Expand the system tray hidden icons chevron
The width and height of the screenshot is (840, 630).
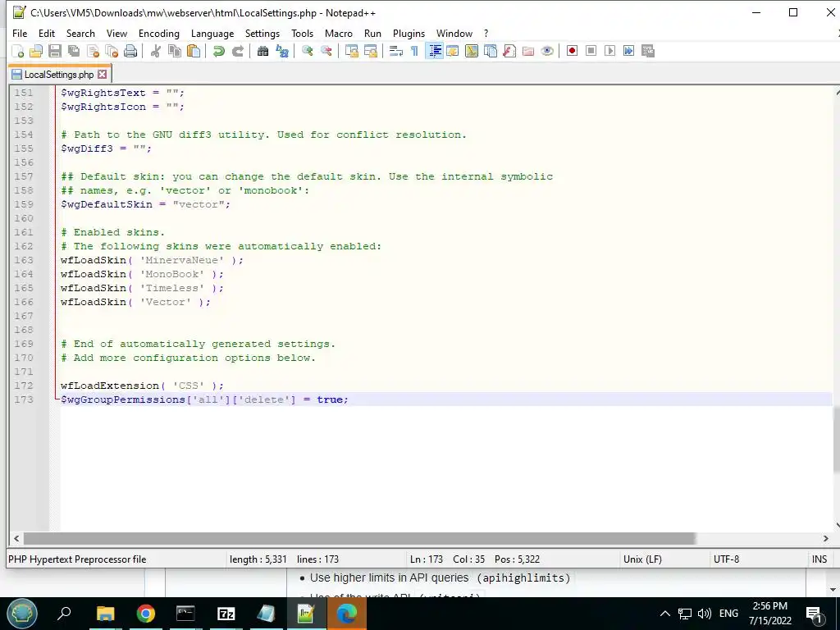point(664,614)
